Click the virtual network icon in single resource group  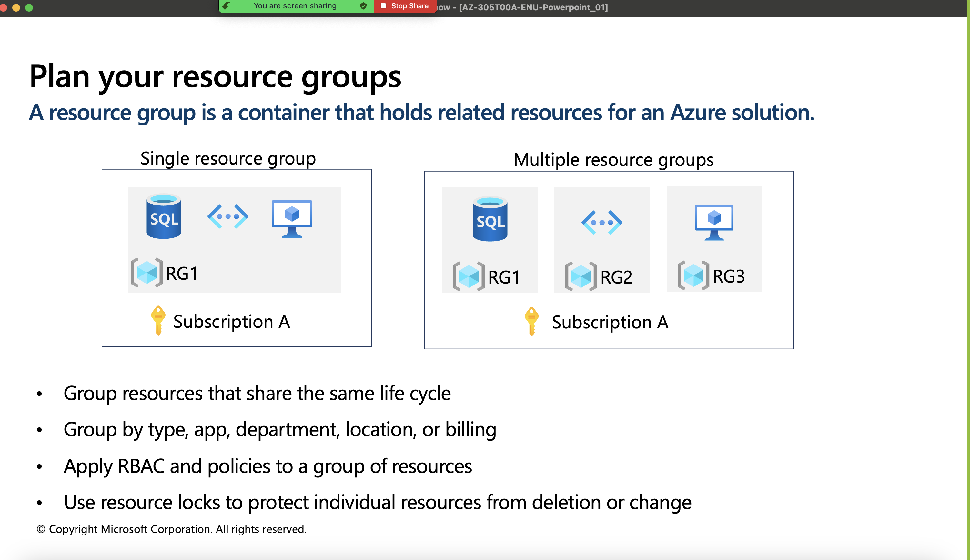228,216
